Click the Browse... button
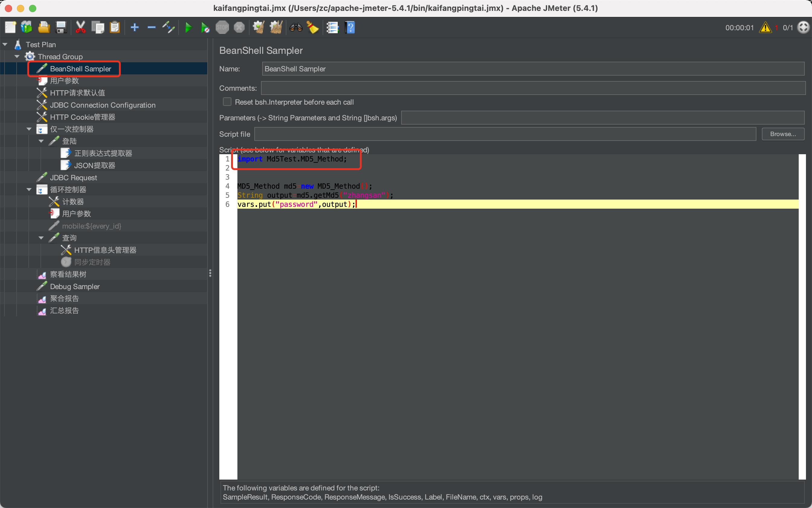812x508 pixels. pyautogui.click(x=783, y=134)
